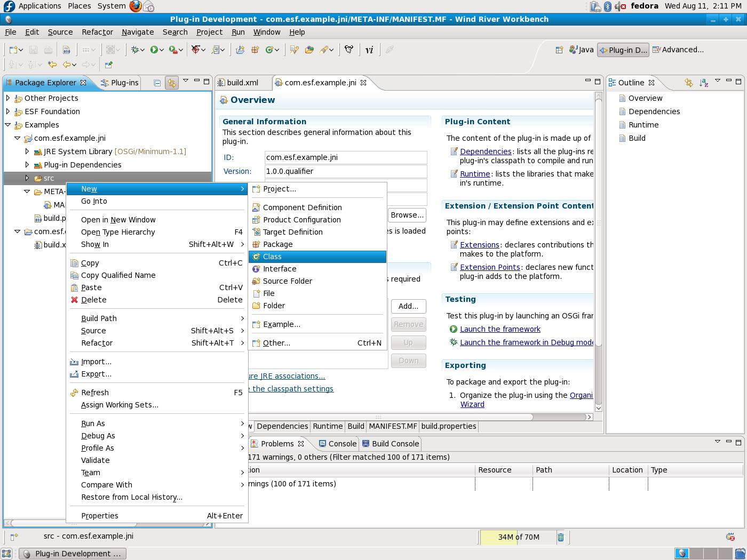
Task: Expand the Other Projects tree node
Action: [x=7, y=98]
